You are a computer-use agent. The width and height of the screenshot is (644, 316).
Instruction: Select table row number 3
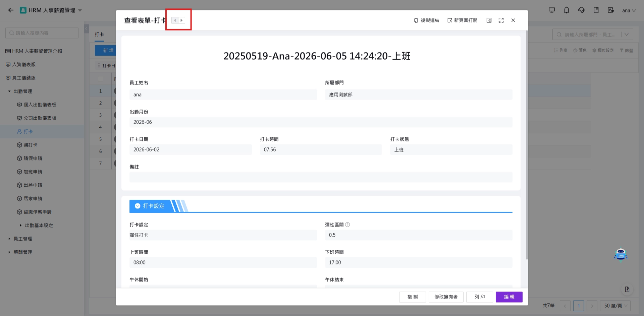[100, 115]
